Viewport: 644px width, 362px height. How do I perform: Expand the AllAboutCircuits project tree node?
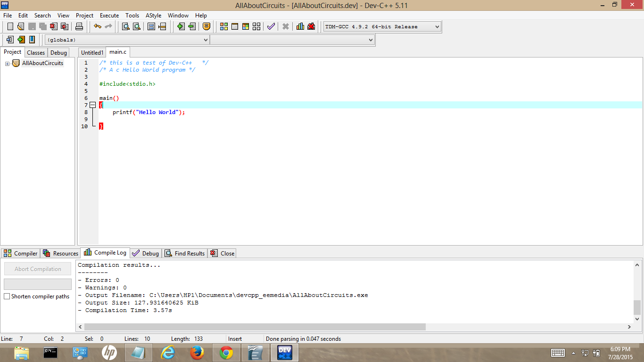point(8,64)
